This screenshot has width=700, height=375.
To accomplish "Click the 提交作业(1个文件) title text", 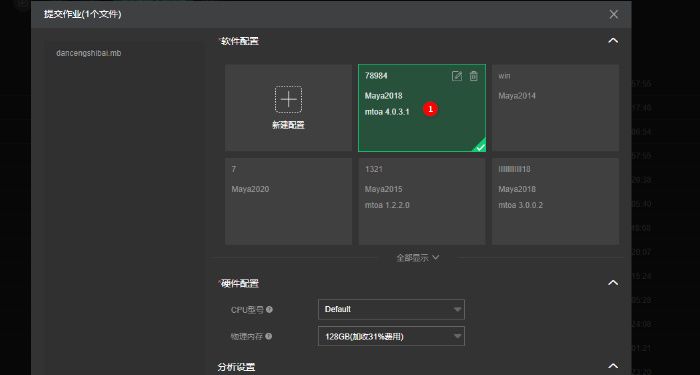I will pos(83,14).
